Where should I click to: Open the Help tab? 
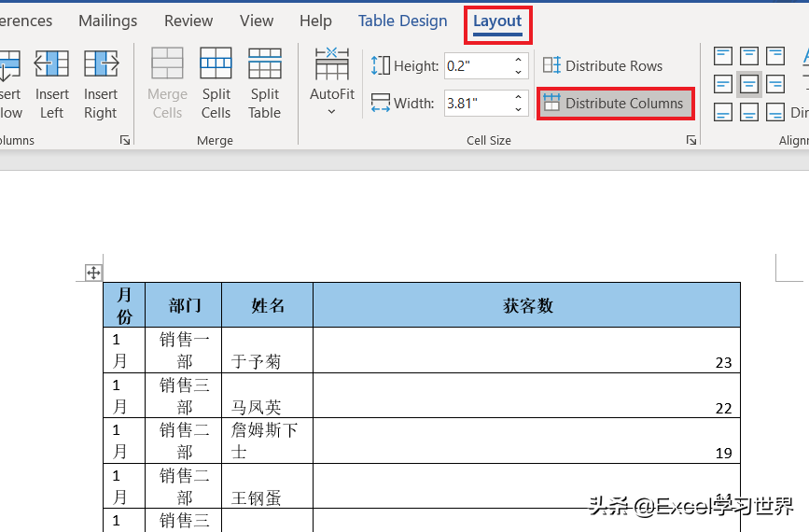tap(315, 21)
